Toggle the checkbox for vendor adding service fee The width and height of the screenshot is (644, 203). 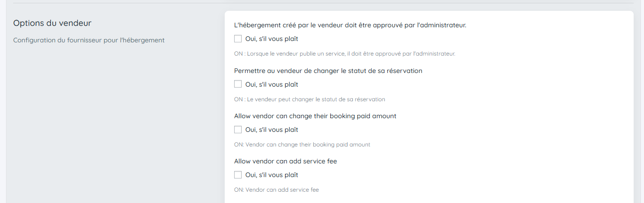point(238,175)
